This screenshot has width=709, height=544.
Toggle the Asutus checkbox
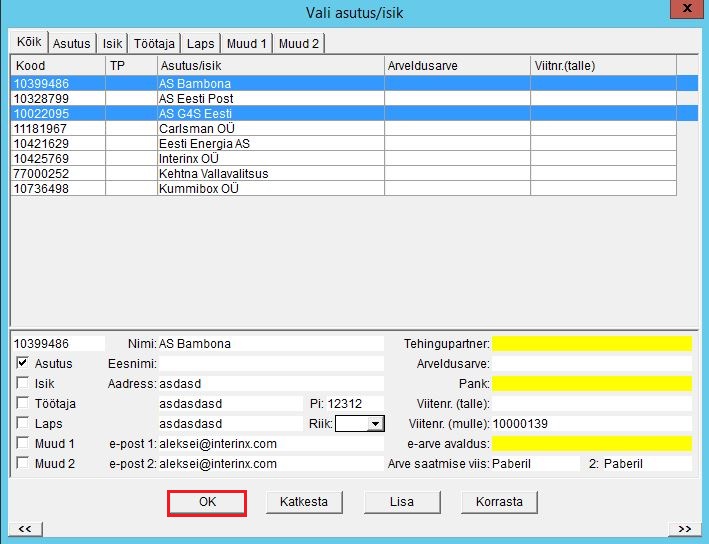22,363
